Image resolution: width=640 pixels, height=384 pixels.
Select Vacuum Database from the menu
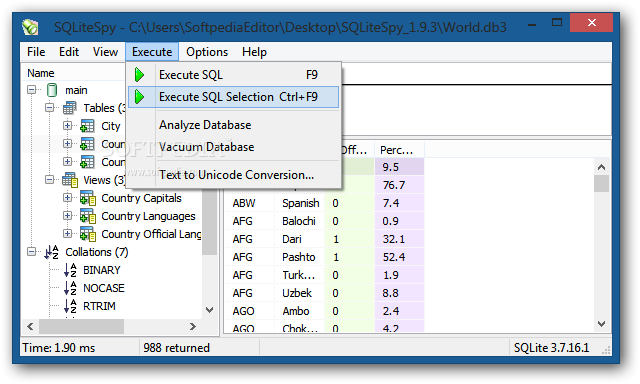tap(233, 147)
